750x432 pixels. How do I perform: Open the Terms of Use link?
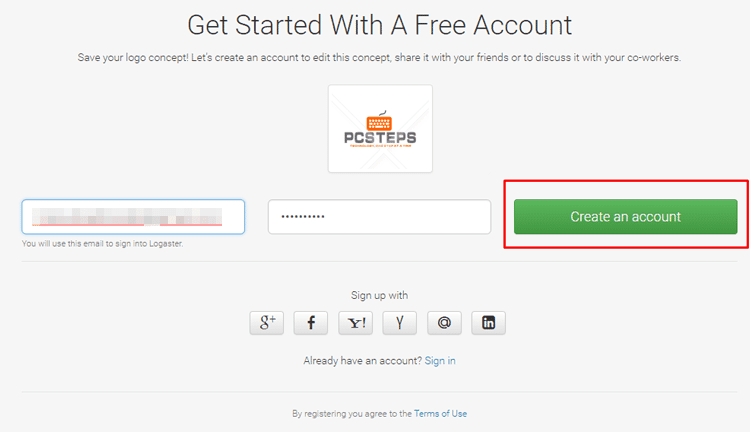pyautogui.click(x=441, y=414)
